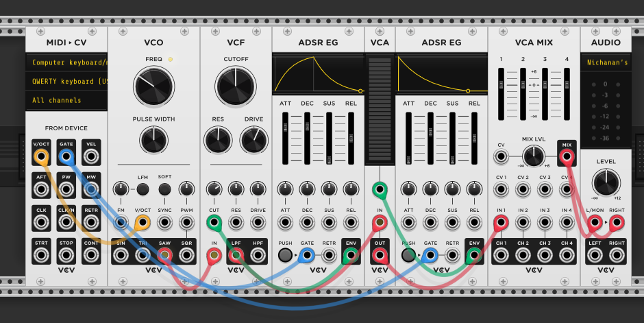The width and height of the screenshot is (644, 323).
Task: Click the IN 1 jack on VCA MIX
Action: tap(501, 222)
